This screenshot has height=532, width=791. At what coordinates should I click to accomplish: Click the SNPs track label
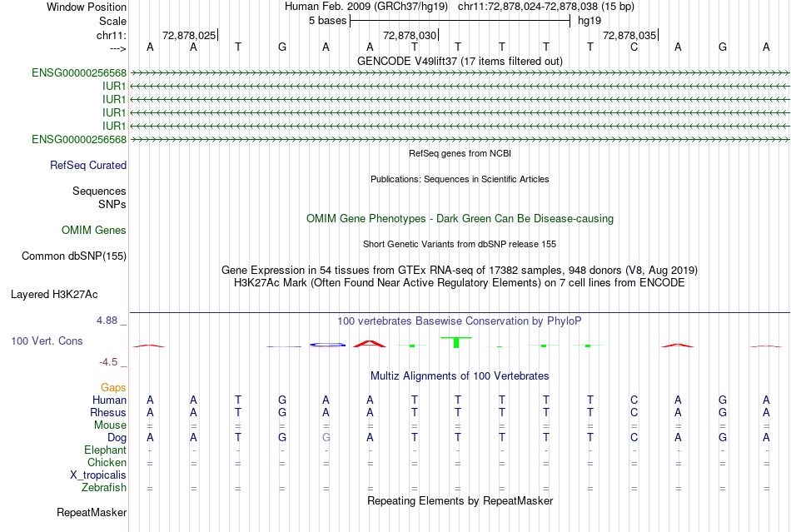112,204
